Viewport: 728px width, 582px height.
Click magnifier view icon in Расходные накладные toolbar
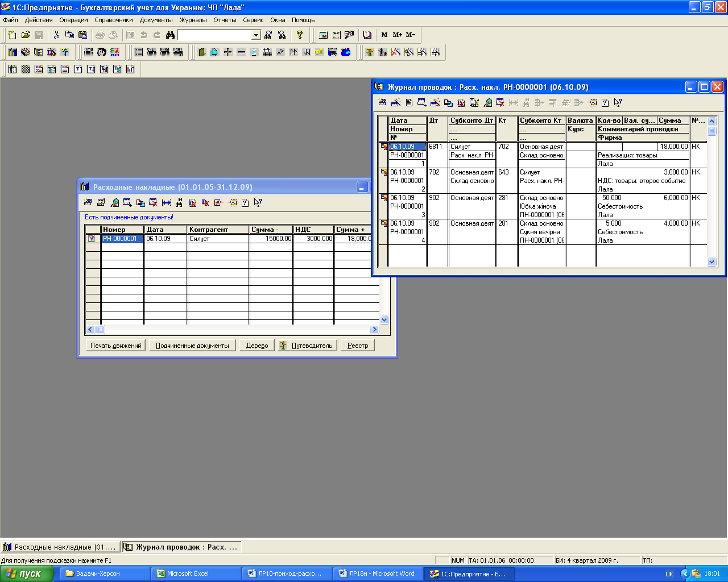tap(114, 203)
